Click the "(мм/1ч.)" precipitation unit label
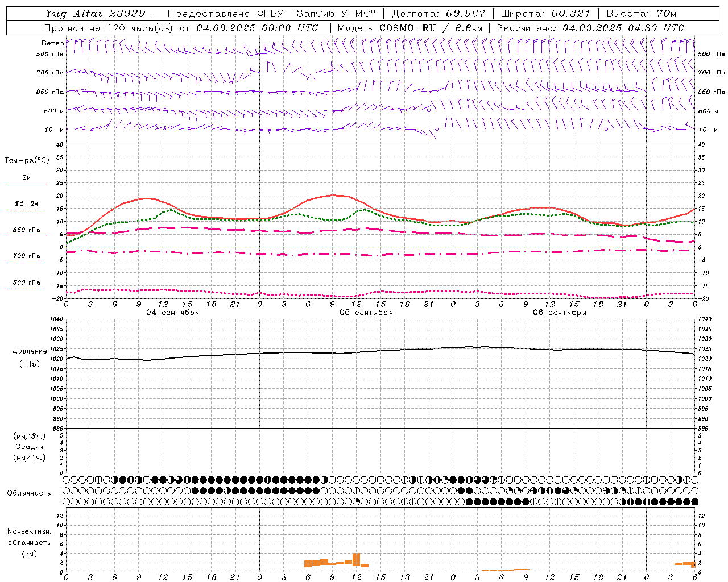 [x=30, y=458]
